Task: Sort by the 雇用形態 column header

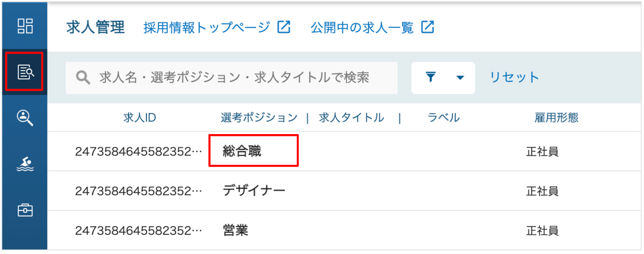Action: 556,118
